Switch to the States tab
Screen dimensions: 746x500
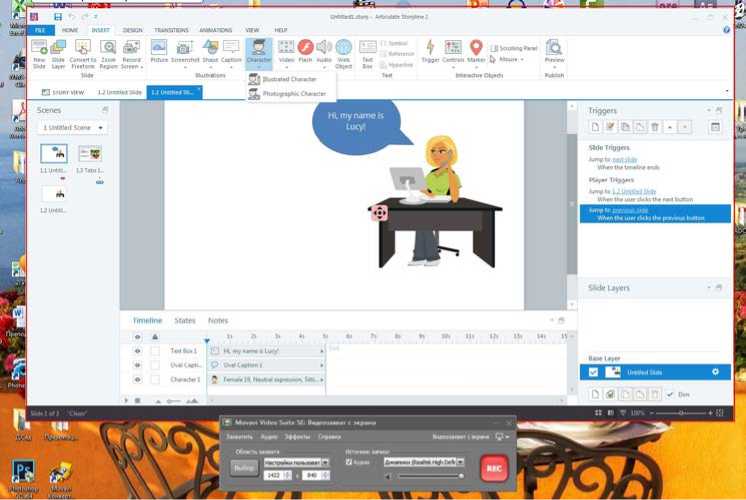pyautogui.click(x=185, y=321)
